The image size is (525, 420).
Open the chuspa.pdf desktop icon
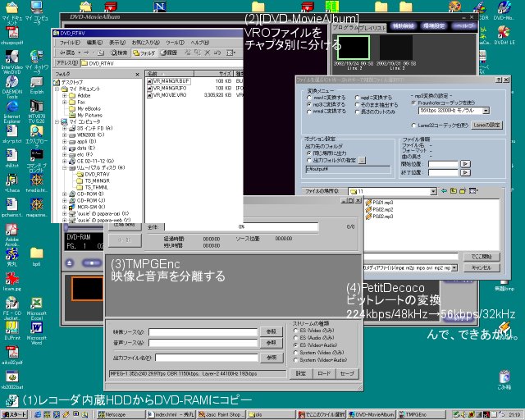(x=12, y=35)
